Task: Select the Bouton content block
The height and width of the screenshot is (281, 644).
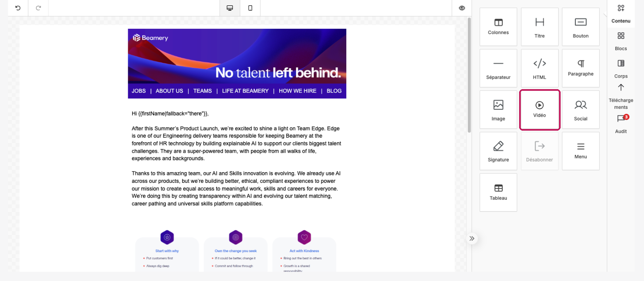Action: click(581, 27)
